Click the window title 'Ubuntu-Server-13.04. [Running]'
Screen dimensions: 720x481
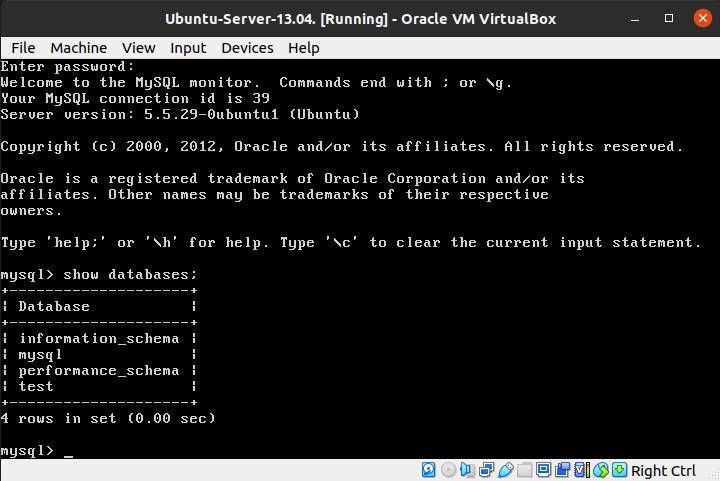[x=276, y=19]
